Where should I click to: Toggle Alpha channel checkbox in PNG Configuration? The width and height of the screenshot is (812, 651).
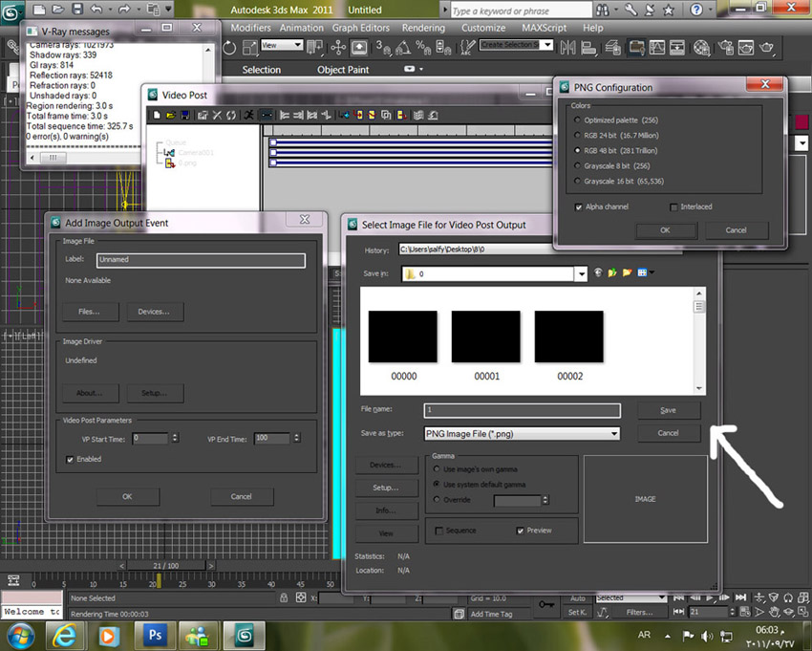[579, 206]
